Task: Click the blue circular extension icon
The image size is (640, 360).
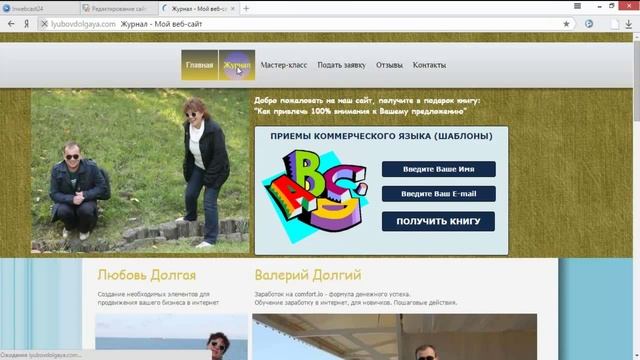Action: [589, 24]
